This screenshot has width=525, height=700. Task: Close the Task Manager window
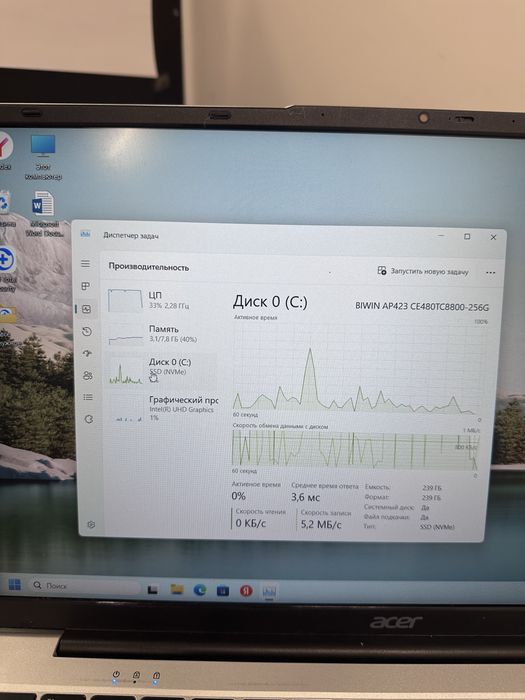click(x=493, y=238)
